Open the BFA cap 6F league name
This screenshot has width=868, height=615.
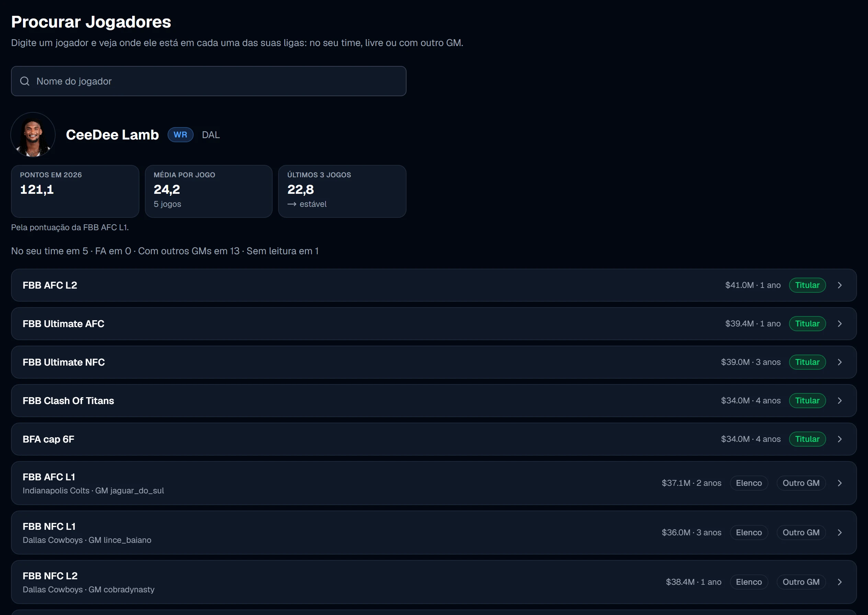48,439
